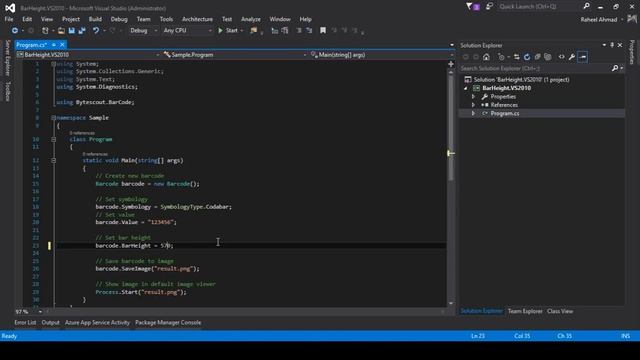Click the Open File folder icon
Screen dimensions: 640x360
pyautogui.click(x=61, y=31)
